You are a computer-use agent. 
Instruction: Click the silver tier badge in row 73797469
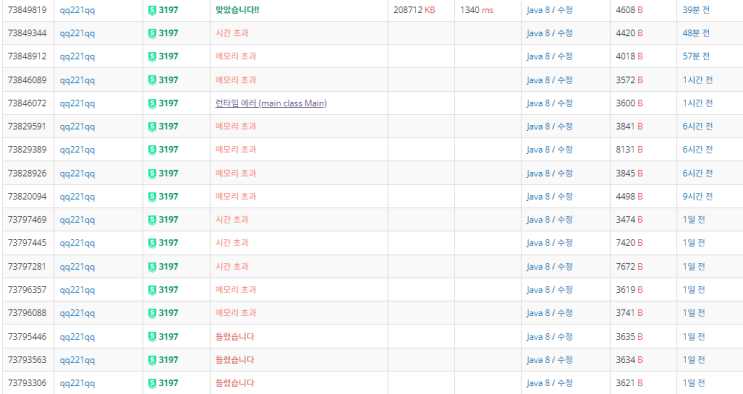[152, 220]
